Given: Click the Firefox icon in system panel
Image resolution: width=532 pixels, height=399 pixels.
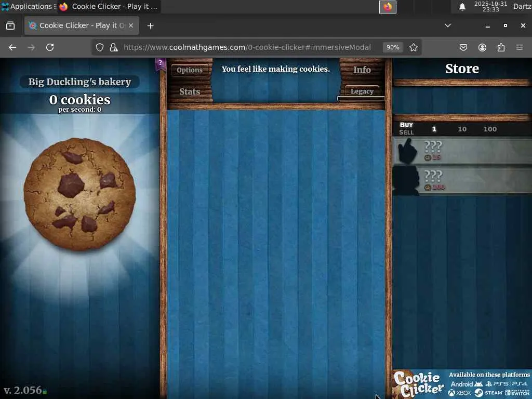Looking at the screenshot, I should tap(388, 7).
